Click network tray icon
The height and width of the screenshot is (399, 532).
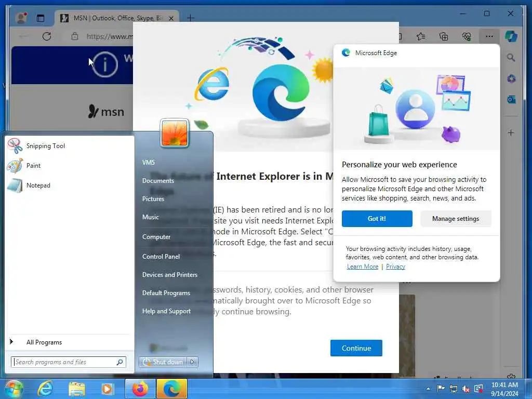453,389
